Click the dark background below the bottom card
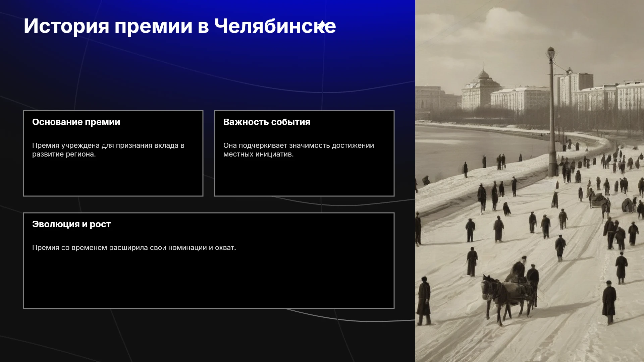This screenshot has height=362, width=644. point(208,335)
